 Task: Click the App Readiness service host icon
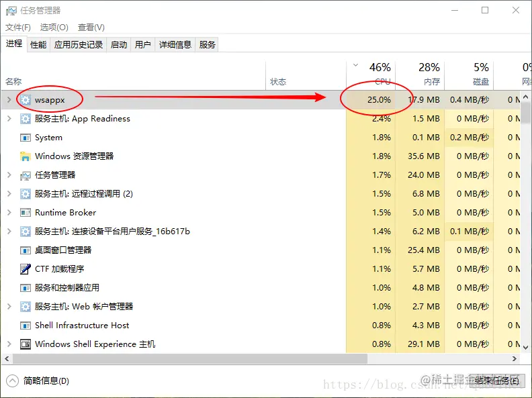tap(26, 119)
